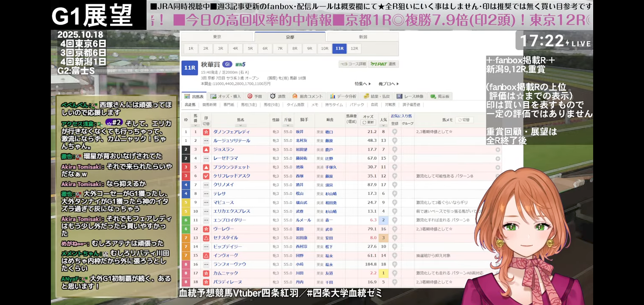Add カムニャック to favorites with pin icon

[x=394, y=273]
